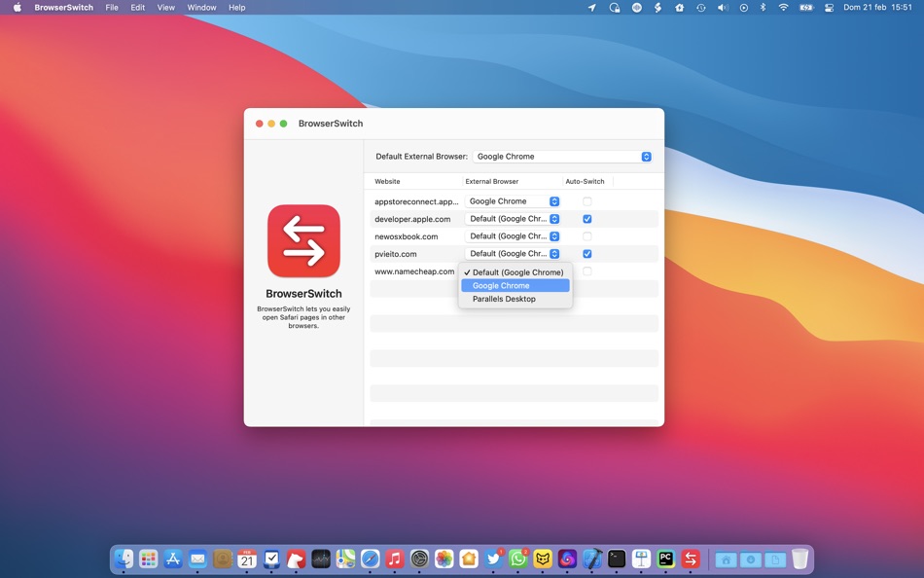The image size is (924, 578).
Task: Open the Window menu
Action: [201, 8]
